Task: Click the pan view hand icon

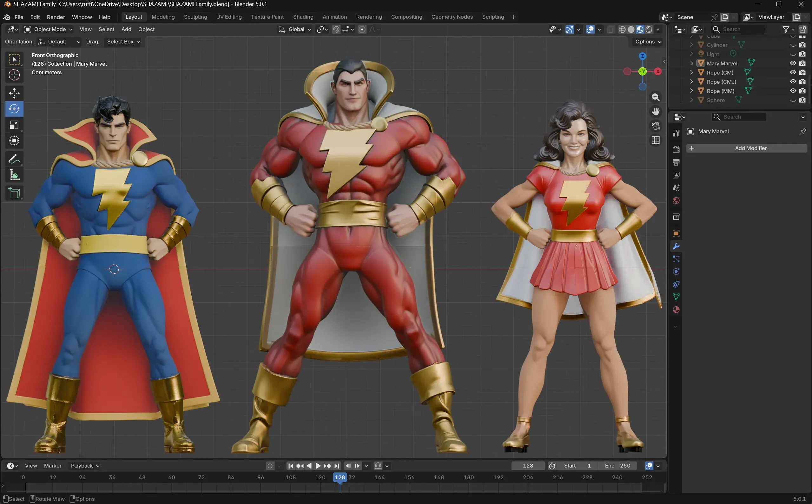Action: tap(655, 111)
